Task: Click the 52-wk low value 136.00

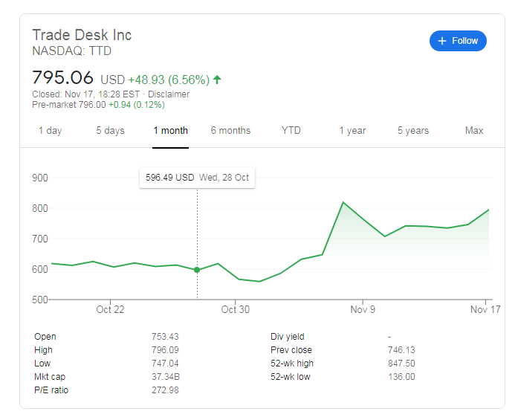Action: click(401, 377)
